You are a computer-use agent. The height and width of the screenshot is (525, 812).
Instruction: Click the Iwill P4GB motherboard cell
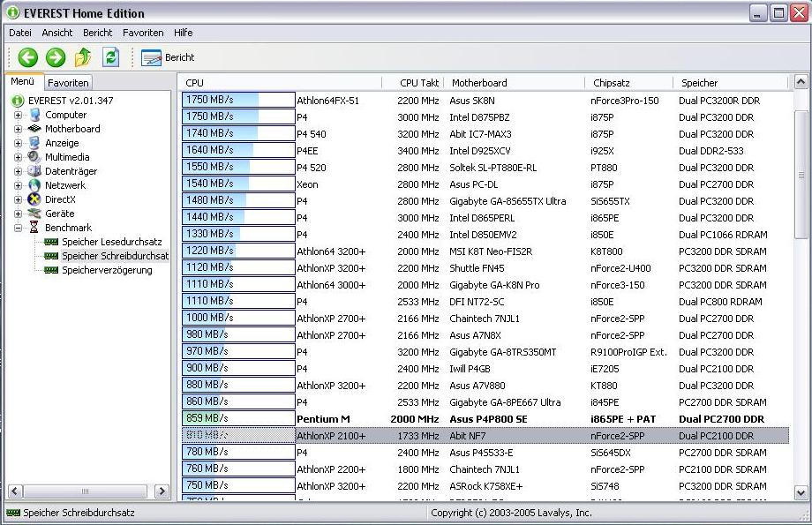pos(470,369)
